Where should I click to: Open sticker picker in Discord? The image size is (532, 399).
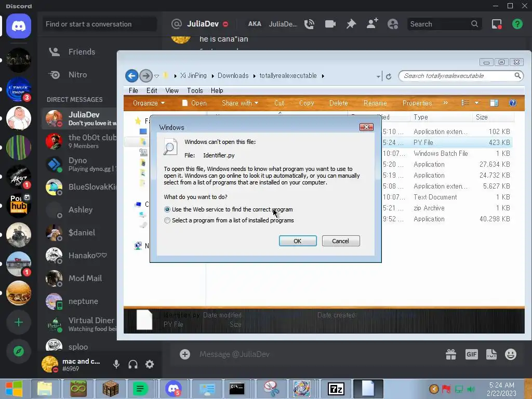tap(491, 354)
